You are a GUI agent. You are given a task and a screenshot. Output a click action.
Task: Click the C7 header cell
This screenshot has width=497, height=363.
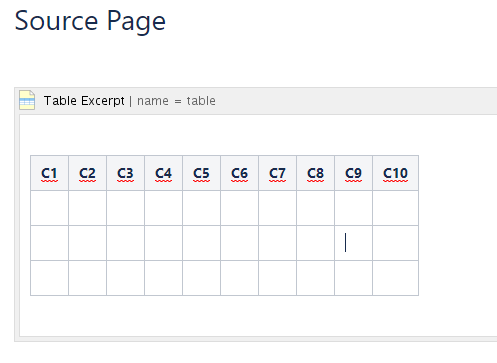(x=277, y=173)
